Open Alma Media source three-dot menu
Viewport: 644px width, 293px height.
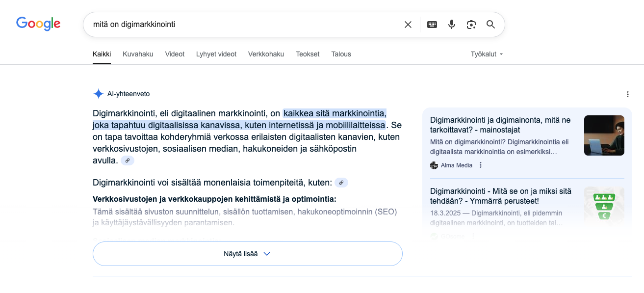coord(481,165)
